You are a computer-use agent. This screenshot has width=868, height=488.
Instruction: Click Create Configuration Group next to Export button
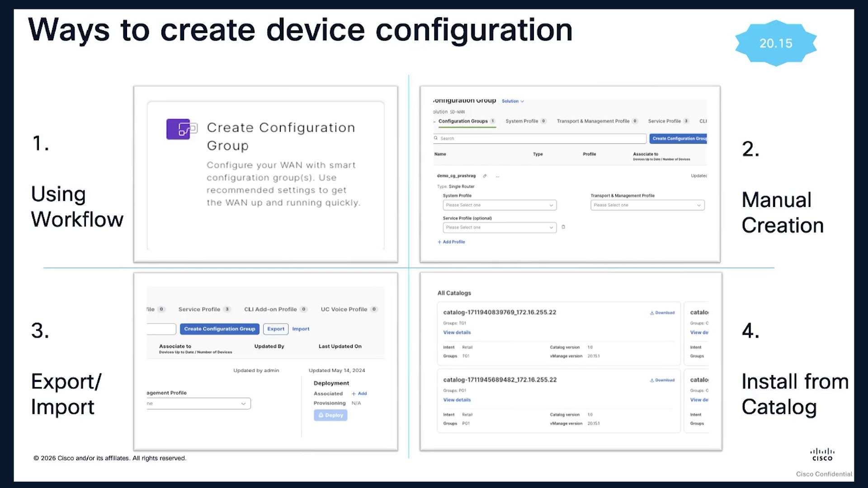click(x=219, y=329)
